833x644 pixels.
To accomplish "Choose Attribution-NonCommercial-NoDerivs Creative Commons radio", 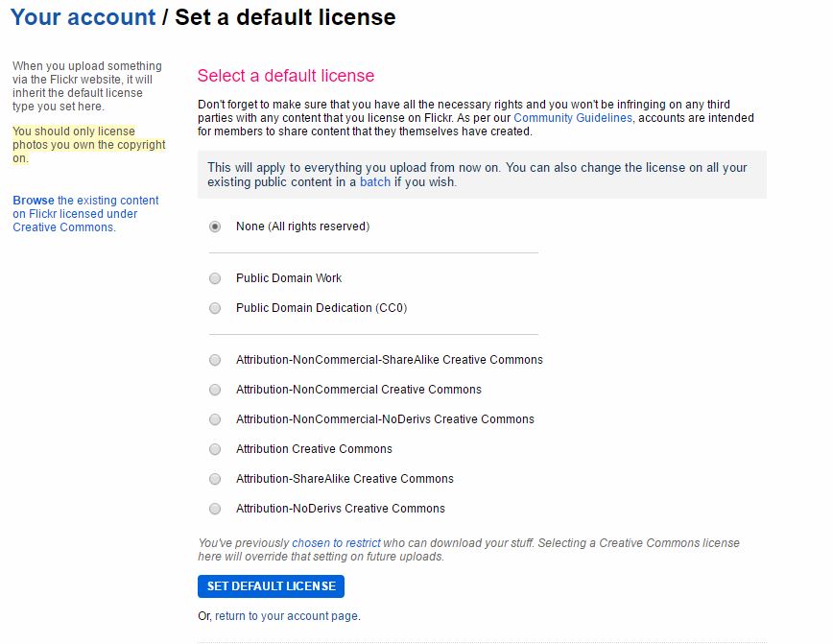I will click(x=215, y=419).
